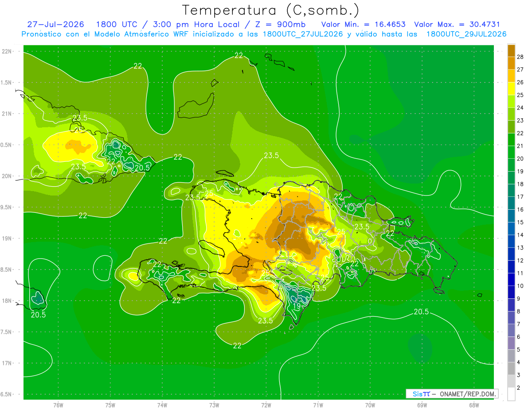Click the "18N" latitude label

(7, 301)
